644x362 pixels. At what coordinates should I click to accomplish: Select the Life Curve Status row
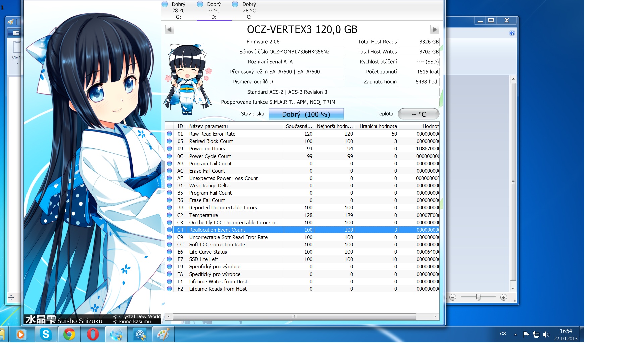coord(302,252)
